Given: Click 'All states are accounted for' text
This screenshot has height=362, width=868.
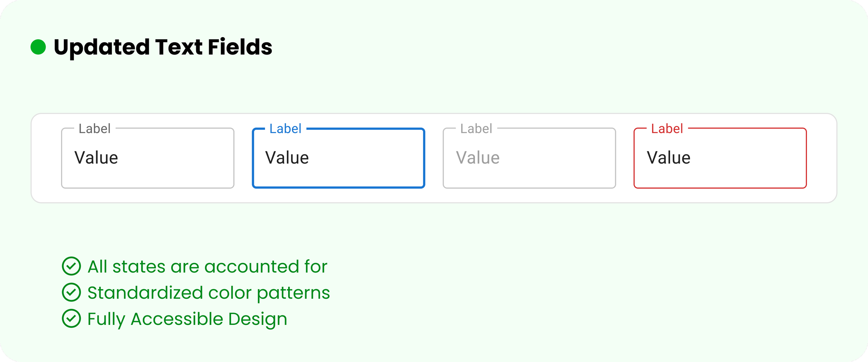Looking at the screenshot, I should [207, 267].
